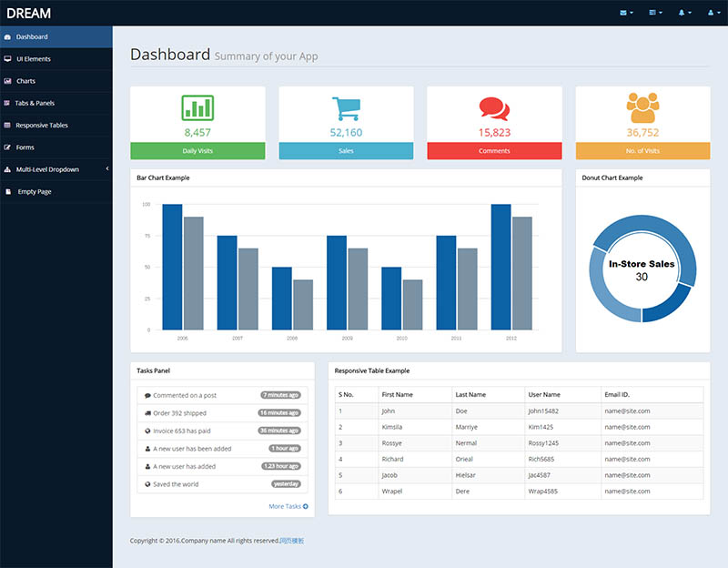728x568 pixels.
Task: Click the More Tasks link
Action: coord(284,506)
